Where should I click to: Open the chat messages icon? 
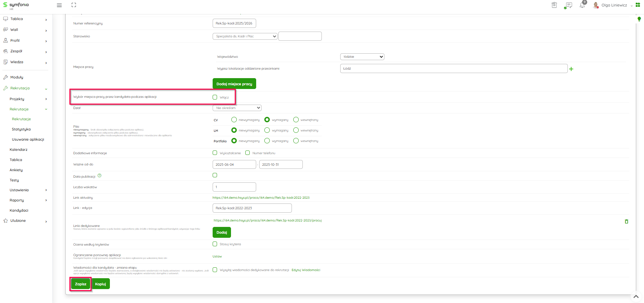click(x=568, y=5)
